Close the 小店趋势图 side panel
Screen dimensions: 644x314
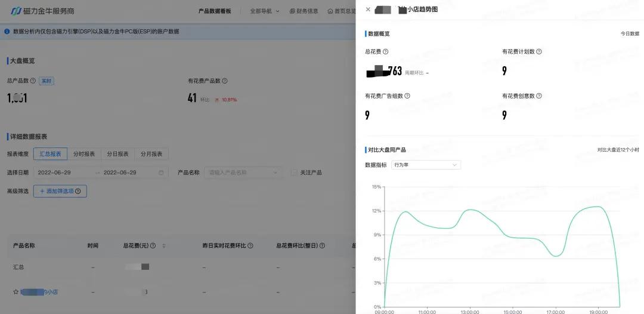368,10
